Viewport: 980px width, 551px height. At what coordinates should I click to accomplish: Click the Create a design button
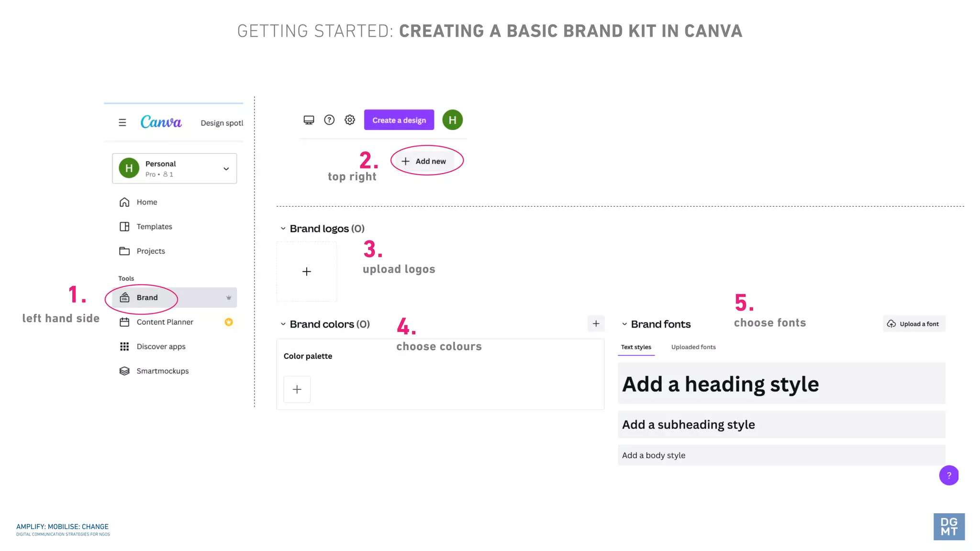[399, 120]
